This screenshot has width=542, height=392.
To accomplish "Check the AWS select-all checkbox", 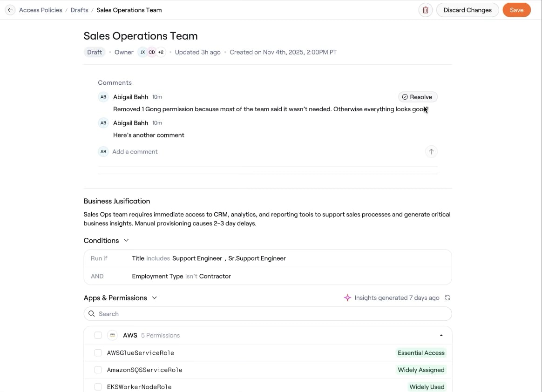I will [x=98, y=335].
